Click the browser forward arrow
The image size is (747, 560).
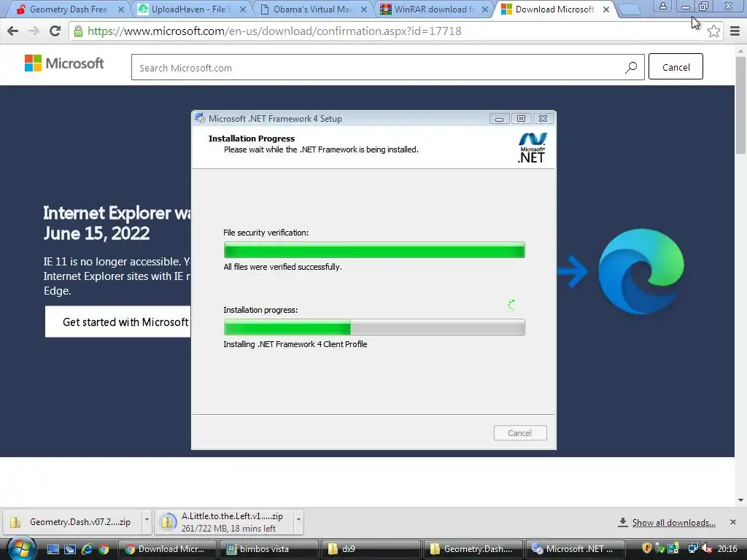tap(34, 31)
